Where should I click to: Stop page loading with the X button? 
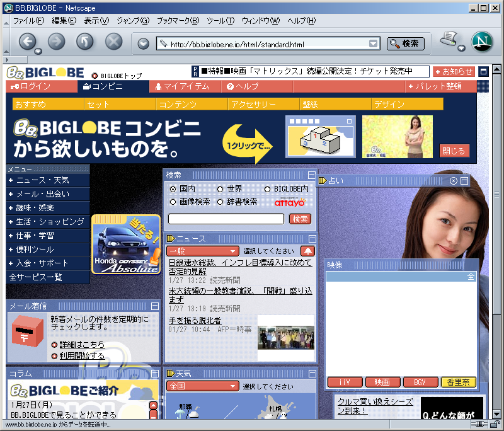pos(114,42)
